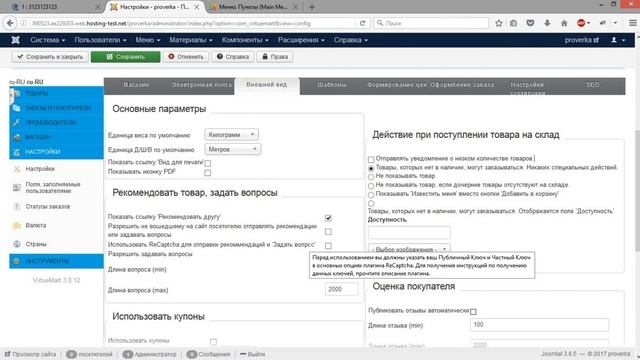Image resolution: width=640 pixels, height=360 pixels.
Task: Open МАГАЗИН section in sidebar
Action: point(56,137)
